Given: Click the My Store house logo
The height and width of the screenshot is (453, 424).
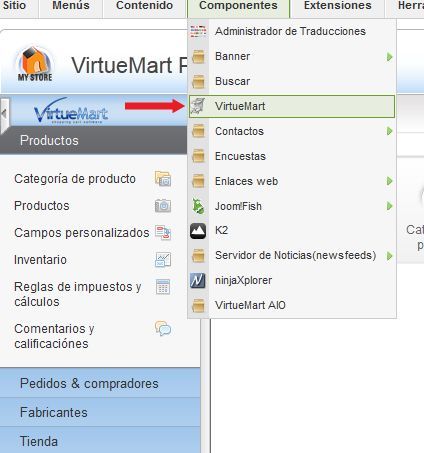Looking at the screenshot, I should coord(35,64).
